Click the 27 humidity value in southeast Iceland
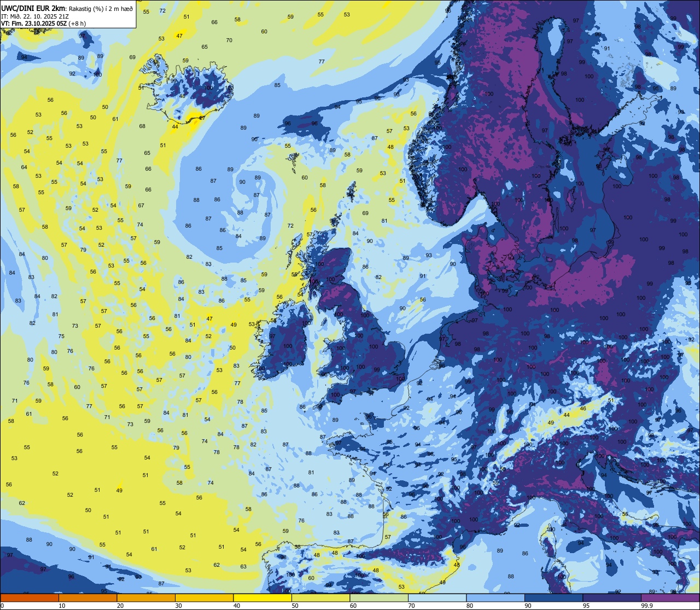 (x=202, y=118)
